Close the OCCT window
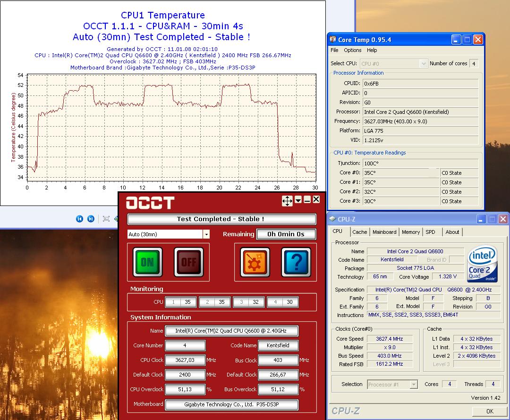The height and width of the screenshot is (420, 510). coord(316,199)
